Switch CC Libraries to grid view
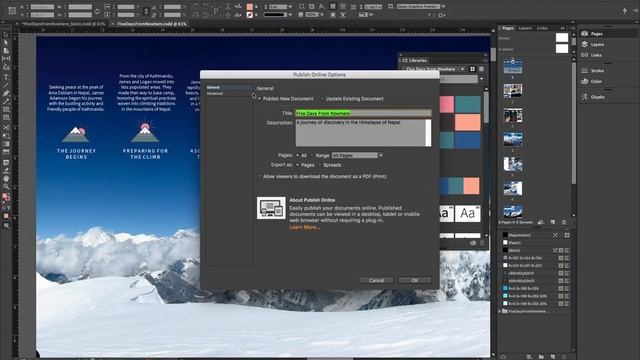 click(x=473, y=69)
